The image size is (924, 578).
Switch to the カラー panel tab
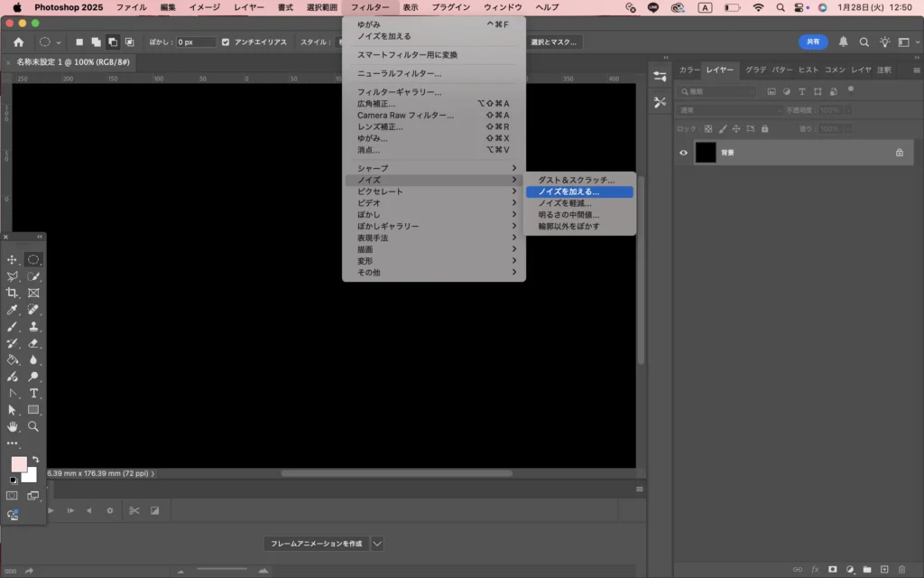click(689, 70)
